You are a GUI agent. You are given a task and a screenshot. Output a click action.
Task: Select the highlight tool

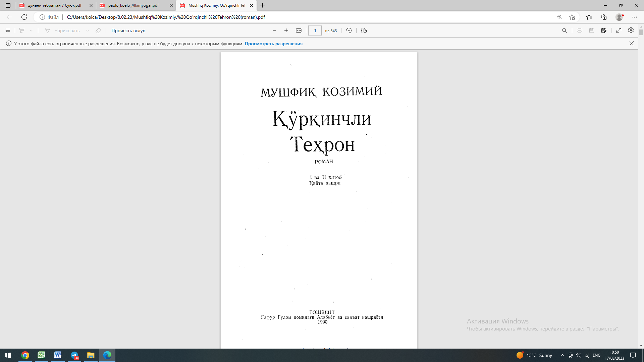22,31
